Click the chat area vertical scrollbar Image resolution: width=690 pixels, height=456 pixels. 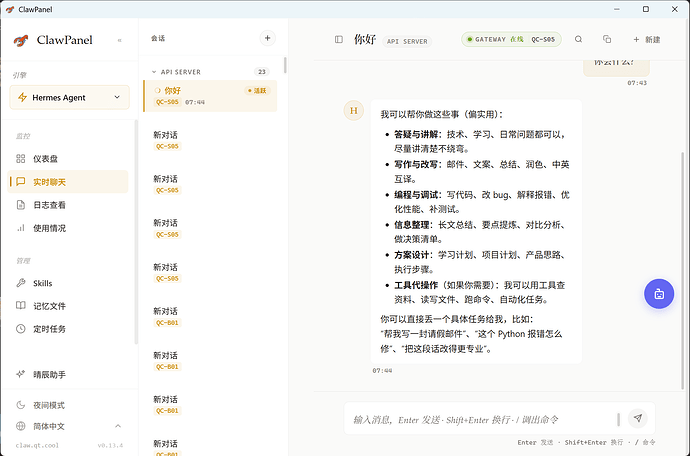[x=683, y=270]
